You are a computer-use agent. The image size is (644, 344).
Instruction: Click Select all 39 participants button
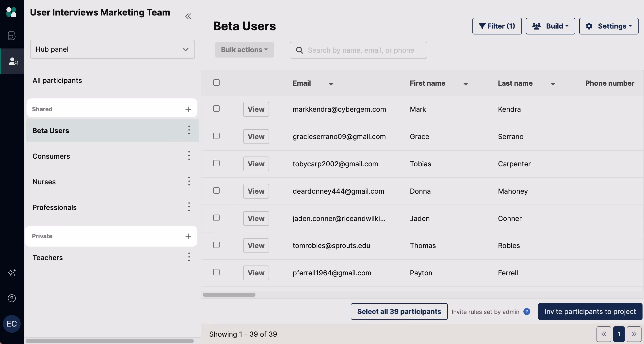click(399, 312)
